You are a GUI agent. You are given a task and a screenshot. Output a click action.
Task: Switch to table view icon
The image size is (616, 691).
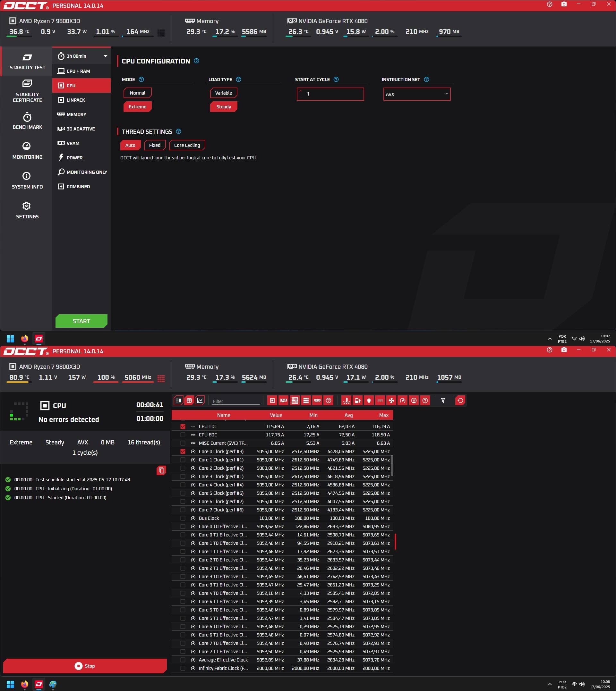(189, 400)
